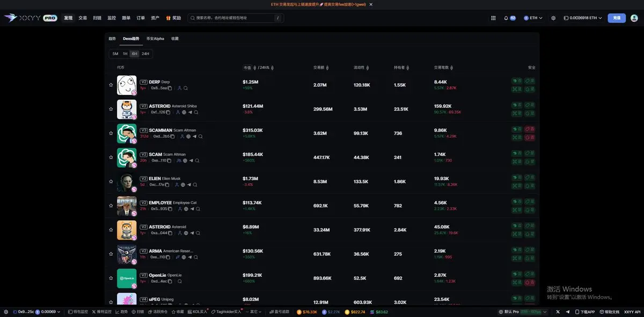Viewport: 644px width, 317px height.
Task: Open the user avatar profile menu
Action: coord(634,18)
